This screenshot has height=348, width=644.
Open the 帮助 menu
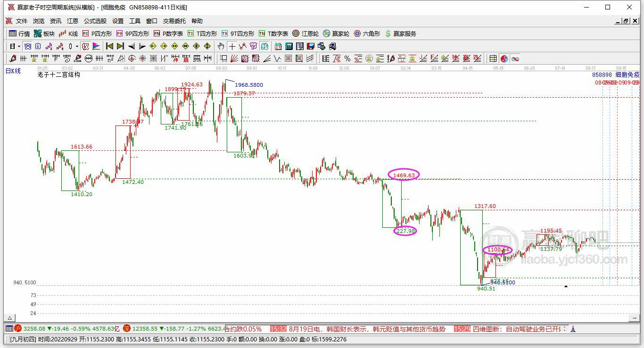point(197,21)
